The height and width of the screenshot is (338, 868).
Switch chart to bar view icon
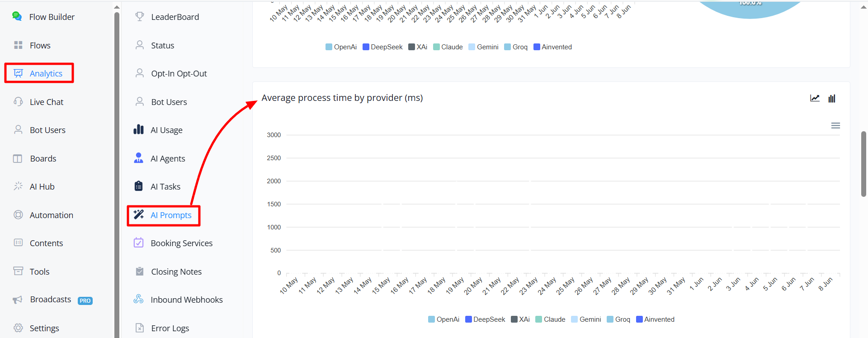coord(832,98)
